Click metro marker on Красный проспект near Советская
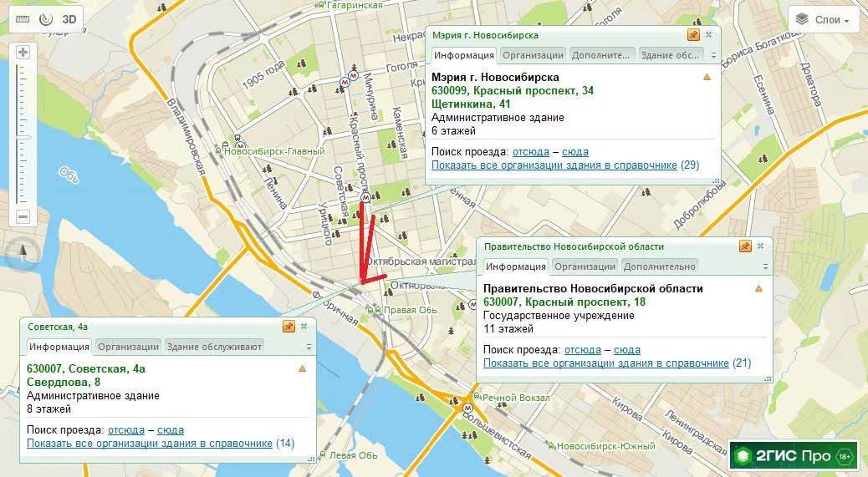This screenshot has width=868, height=477. (x=365, y=198)
